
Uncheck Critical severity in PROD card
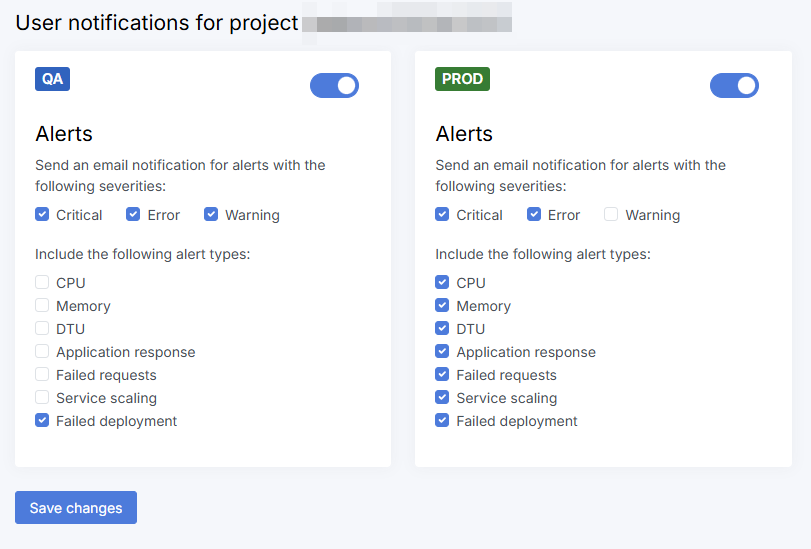(442, 214)
